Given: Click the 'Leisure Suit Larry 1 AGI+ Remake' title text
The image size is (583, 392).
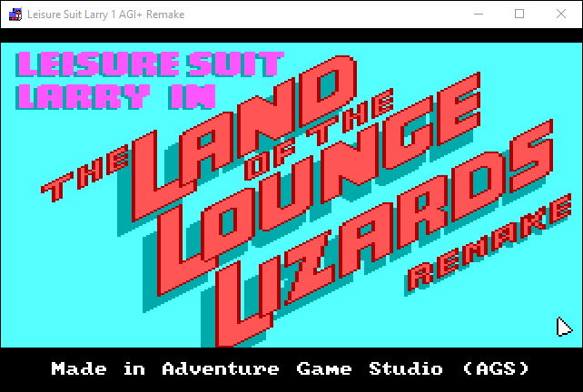Looking at the screenshot, I should click(x=106, y=15).
